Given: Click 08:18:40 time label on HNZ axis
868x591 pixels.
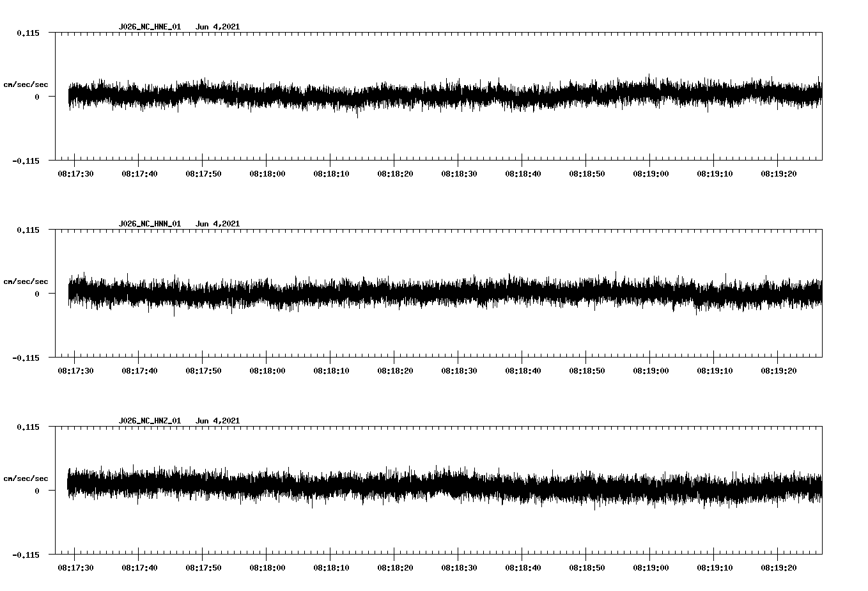Looking at the screenshot, I should (x=523, y=567).
